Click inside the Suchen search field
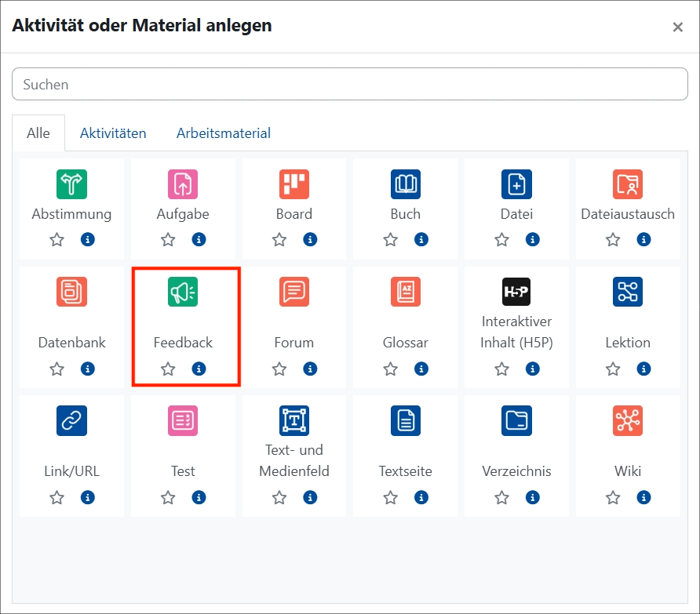This screenshot has height=614, width=700. point(350,84)
